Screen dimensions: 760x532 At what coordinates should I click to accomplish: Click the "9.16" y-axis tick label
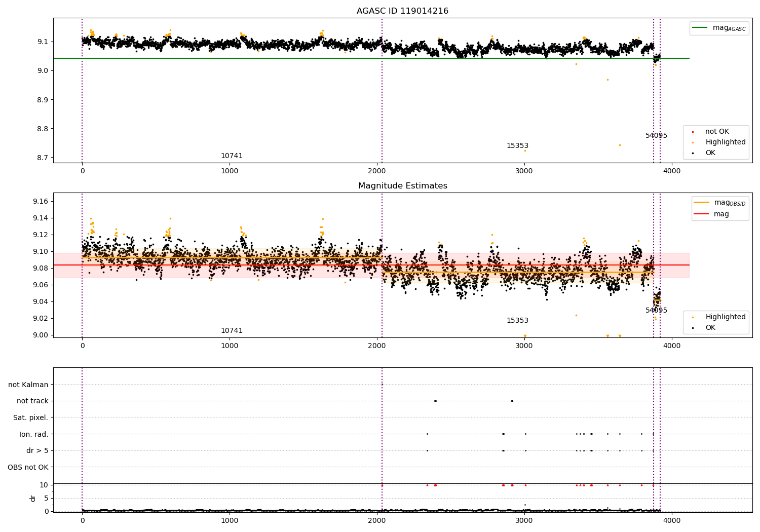(x=41, y=202)
